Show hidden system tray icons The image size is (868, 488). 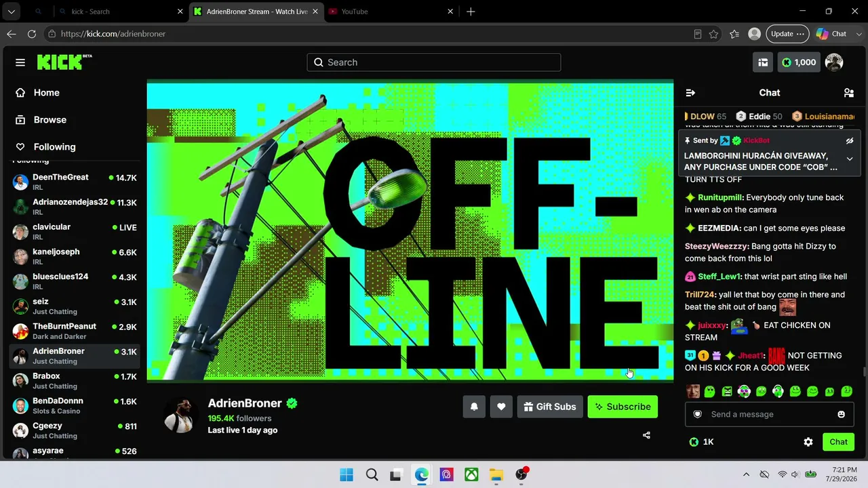[x=746, y=474]
